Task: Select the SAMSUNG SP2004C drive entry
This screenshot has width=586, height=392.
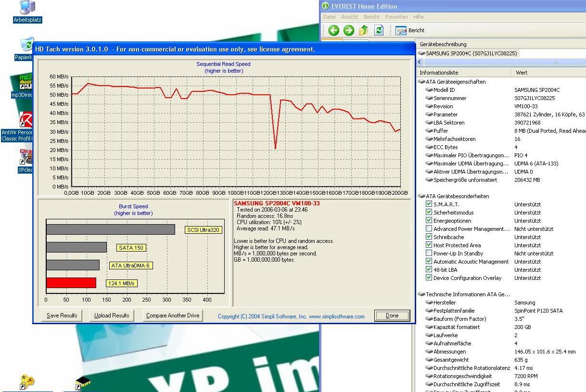Action: tap(467, 53)
